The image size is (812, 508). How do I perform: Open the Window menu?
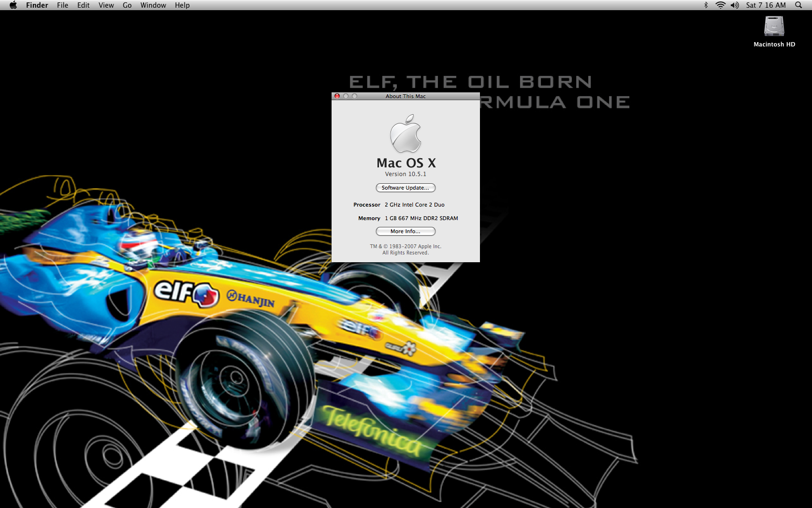point(153,5)
